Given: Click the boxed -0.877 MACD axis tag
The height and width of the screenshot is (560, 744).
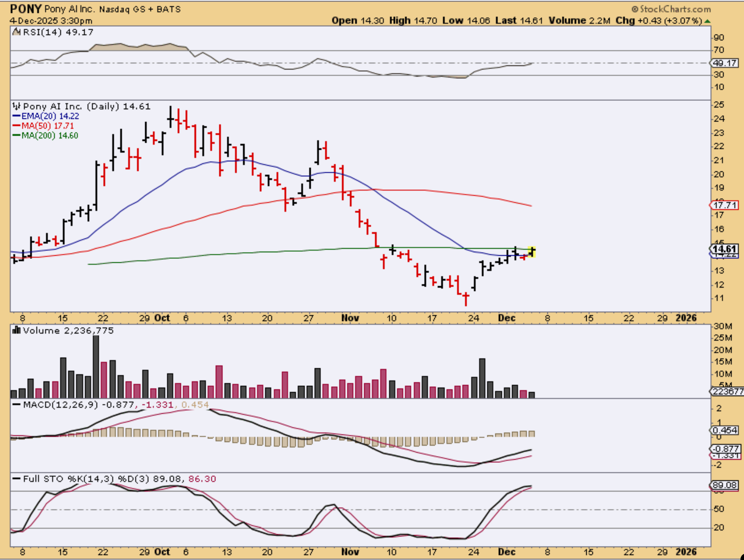Looking at the screenshot, I should (725, 449).
